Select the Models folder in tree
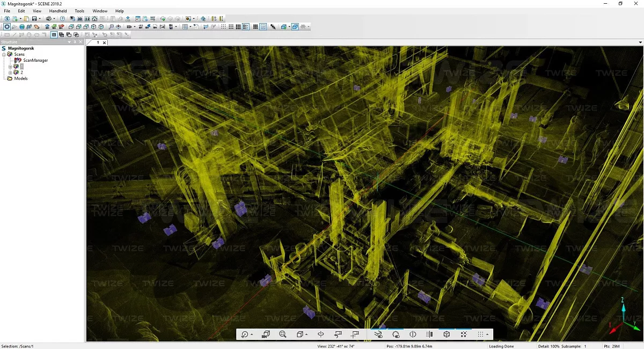Image resolution: width=644 pixels, height=349 pixels. (x=20, y=78)
